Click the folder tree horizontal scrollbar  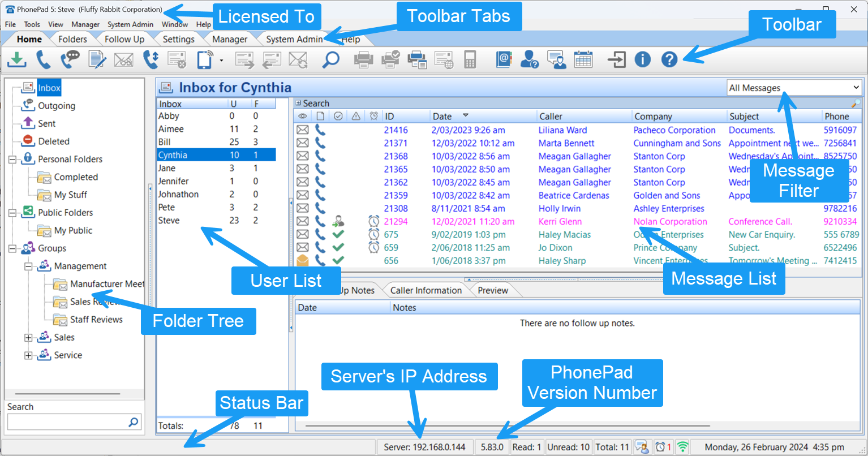click(x=67, y=394)
